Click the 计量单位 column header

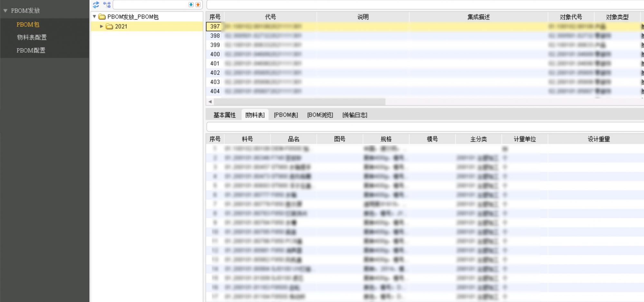tap(524, 139)
